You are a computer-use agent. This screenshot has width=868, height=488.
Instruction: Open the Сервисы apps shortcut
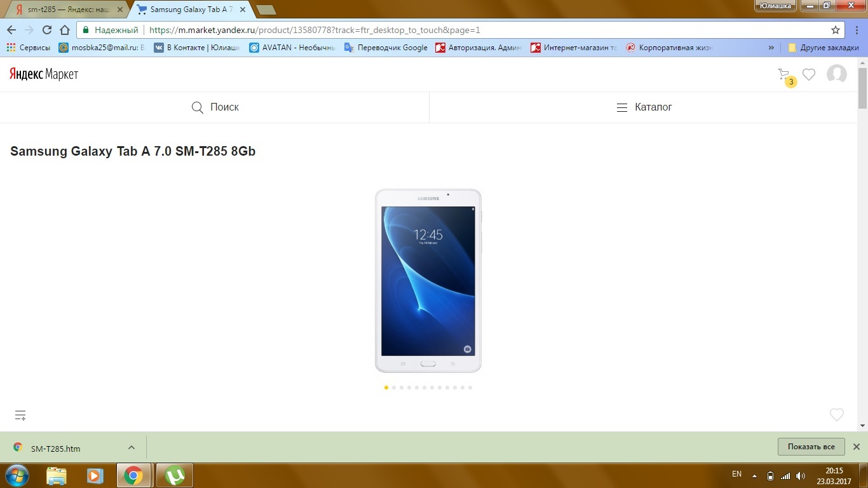click(28, 48)
